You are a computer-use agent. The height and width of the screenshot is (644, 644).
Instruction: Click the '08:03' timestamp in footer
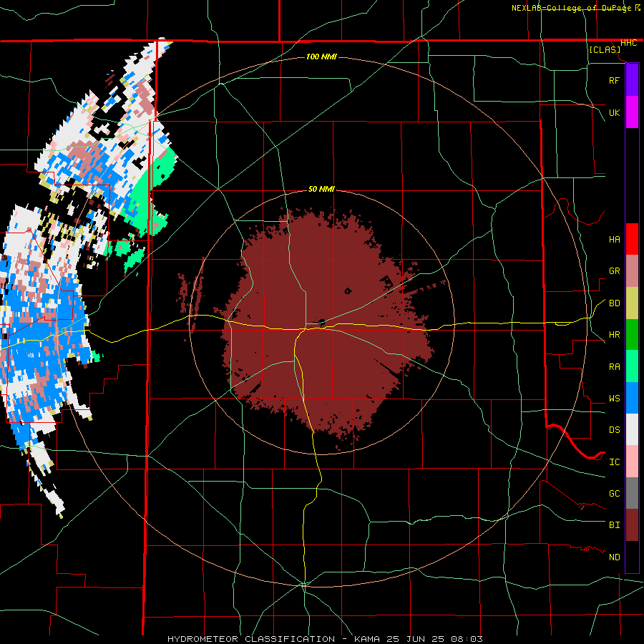467,639
